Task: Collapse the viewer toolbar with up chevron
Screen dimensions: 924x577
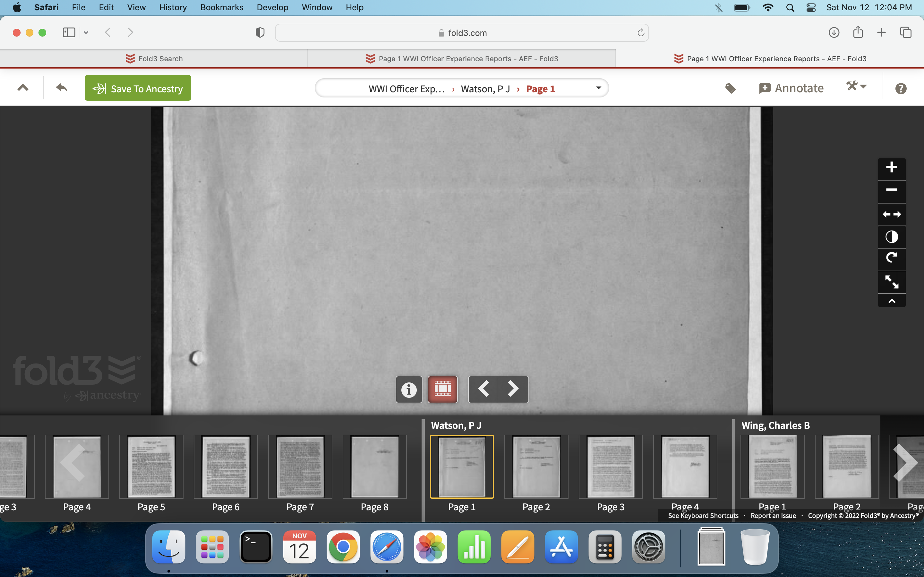Action: coord(891,301)
